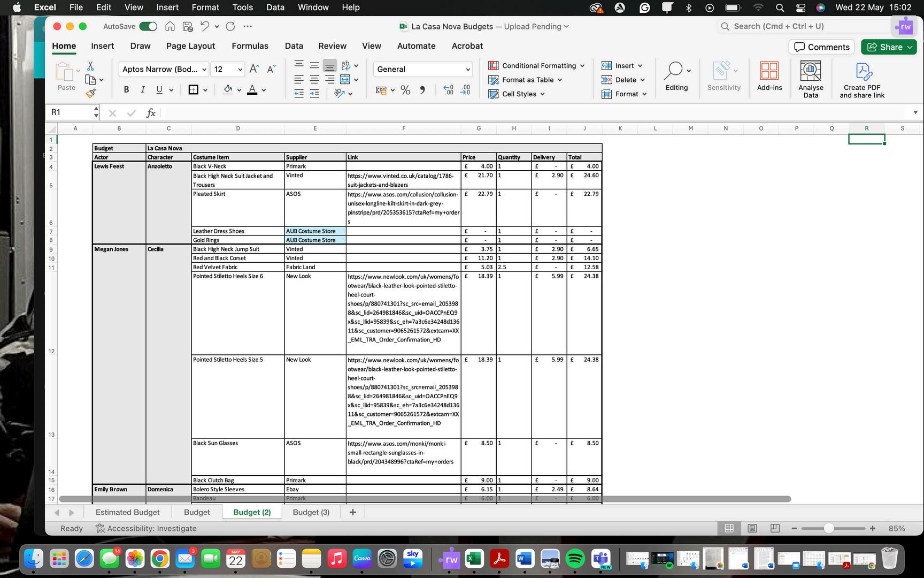The width and height of the screenshot is (924, 578).
Task: Add a new sheet with plus button
Action: tap(352, 512)
